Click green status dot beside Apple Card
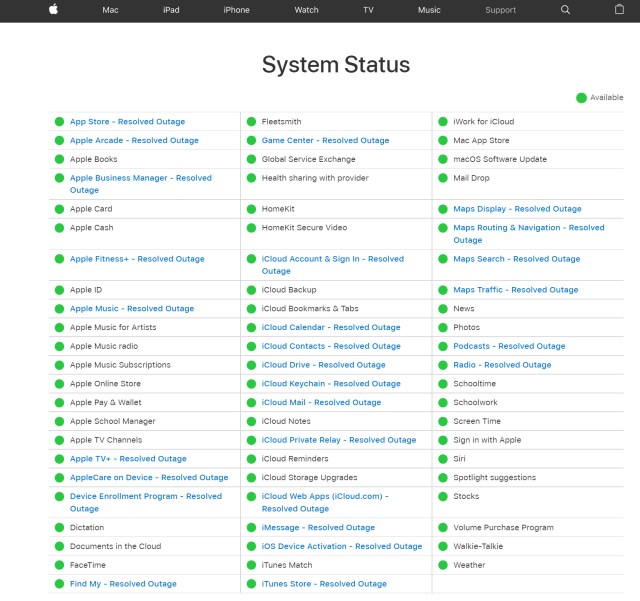Screen dimensions: 640x601 click(60, 209)
